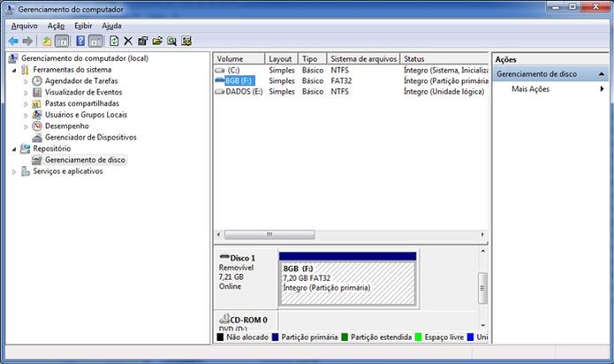Sort by Sistema de arquivos column header
The image size is (614, 364).
[x=363, y=58]
